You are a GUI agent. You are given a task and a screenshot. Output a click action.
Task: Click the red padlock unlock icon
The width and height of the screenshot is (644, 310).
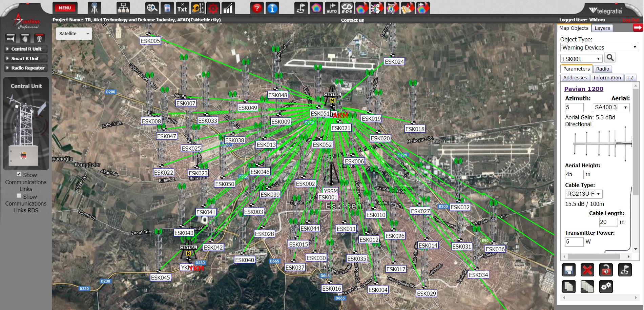click(x=606, y=270)
